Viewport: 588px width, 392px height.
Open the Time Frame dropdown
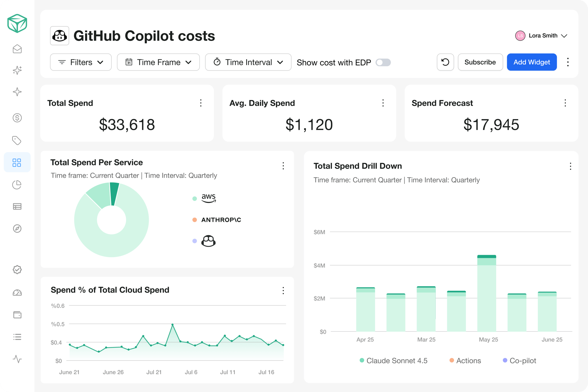[x=158, y=62]
